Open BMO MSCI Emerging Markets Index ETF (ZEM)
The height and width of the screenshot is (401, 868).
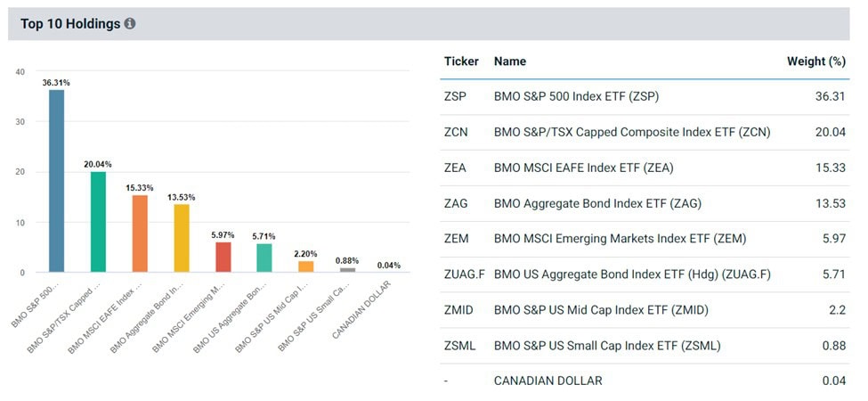tap(620, 239)
